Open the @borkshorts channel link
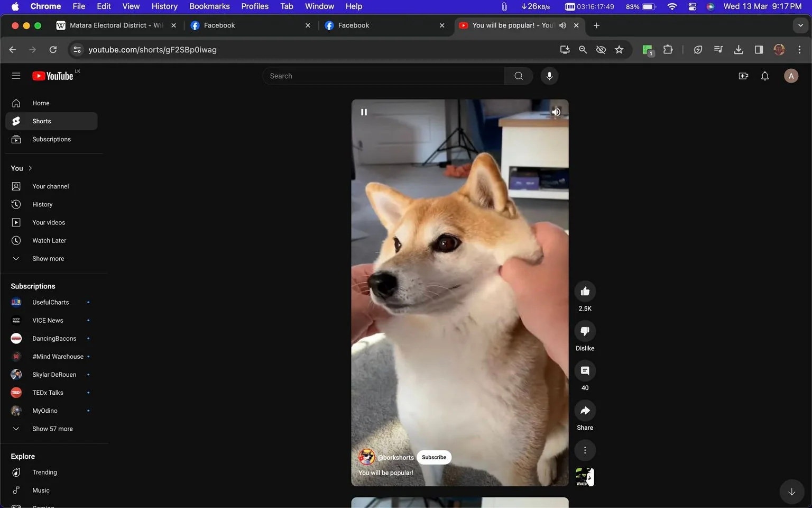 pyautogui.click(x=395, y=458)
